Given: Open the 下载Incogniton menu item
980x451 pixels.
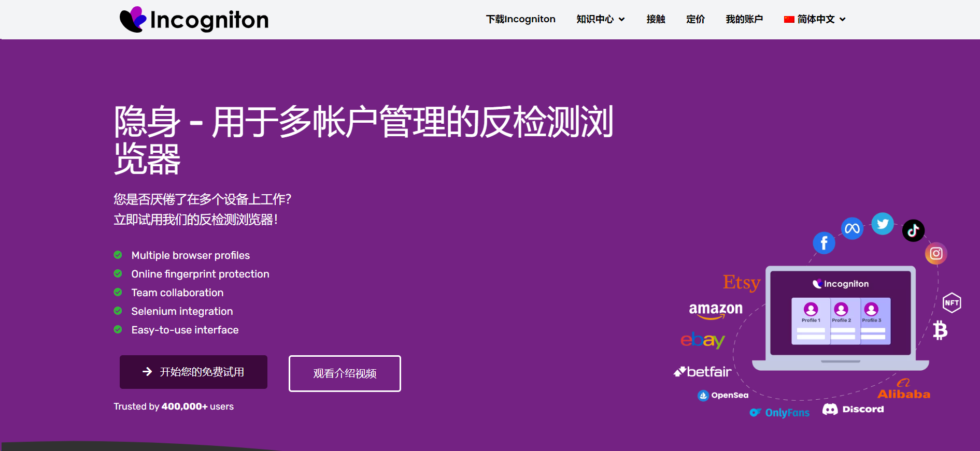Looking at the screenshot, I should pos(520,19).
